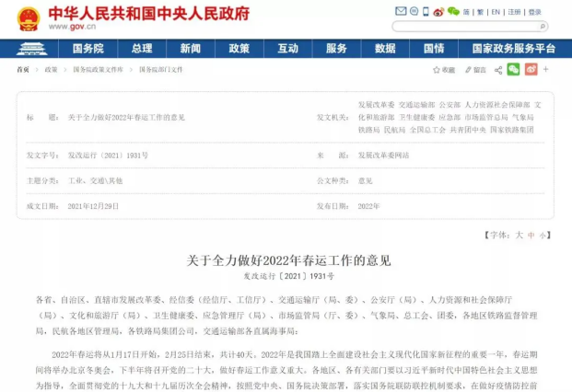Open the header WeChat icon
This screenshot has height=392, width=572.
click(x=453, y=12)
